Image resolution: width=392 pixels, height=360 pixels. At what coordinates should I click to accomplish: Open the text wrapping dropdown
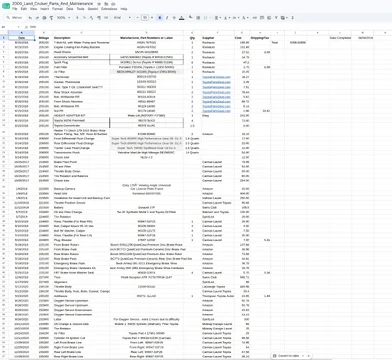[235, 18]
